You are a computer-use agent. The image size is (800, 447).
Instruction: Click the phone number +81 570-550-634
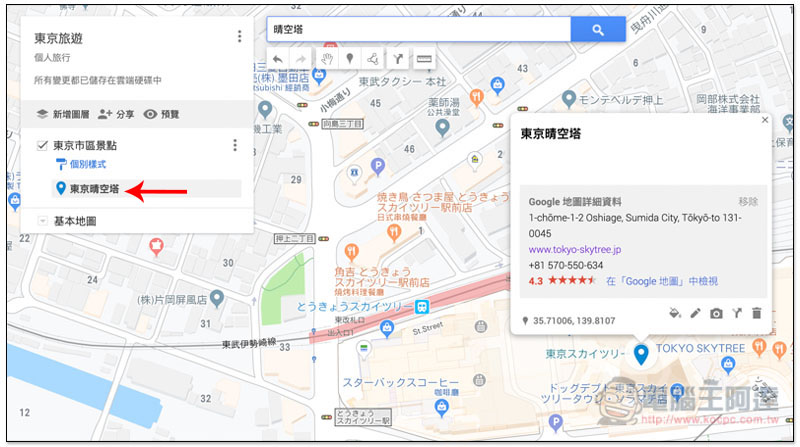point(565,265)
